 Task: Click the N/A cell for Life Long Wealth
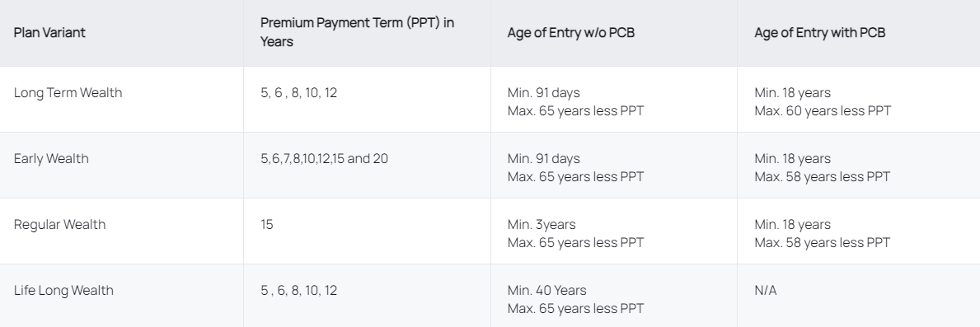click(766, 290)
